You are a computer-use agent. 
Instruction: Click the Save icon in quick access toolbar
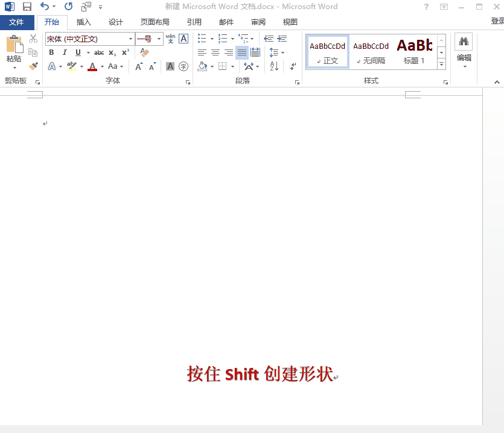27,7
